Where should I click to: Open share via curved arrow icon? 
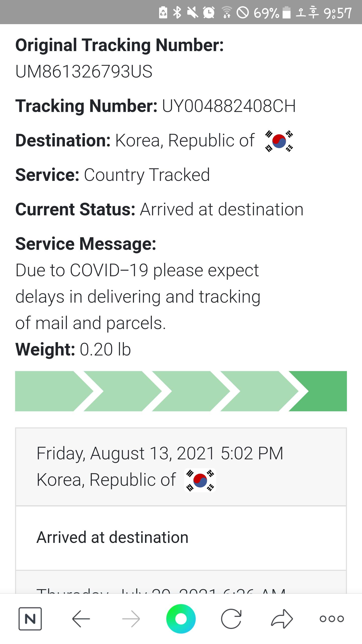click(282, 619)
